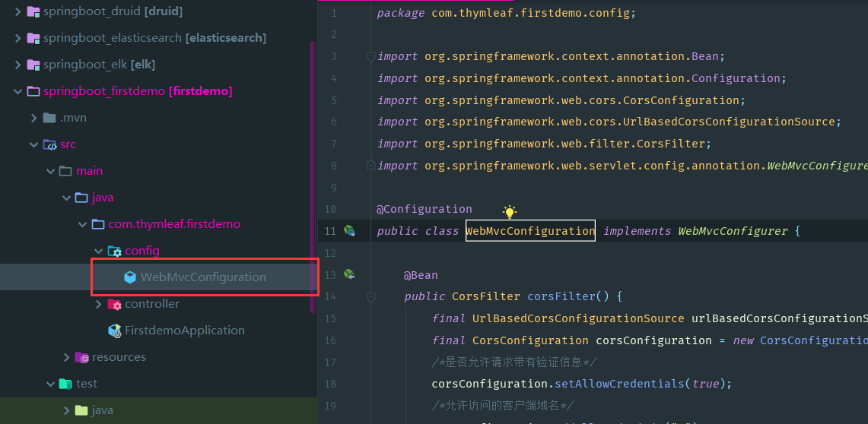This screenshot has height=424, width=868.
Task: Click the springboot_elasticsearch module icon
Action: pyautogui.click(x=33, y=38)
